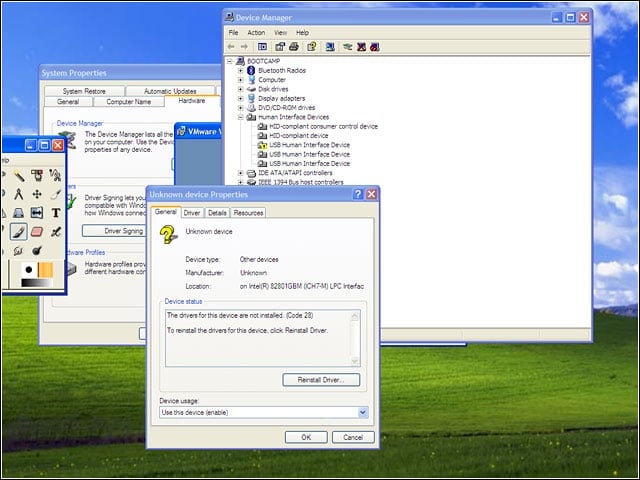This screenshot has height=480, width=640.
Task: Expand the Computer node
Action: coord(241,80)
